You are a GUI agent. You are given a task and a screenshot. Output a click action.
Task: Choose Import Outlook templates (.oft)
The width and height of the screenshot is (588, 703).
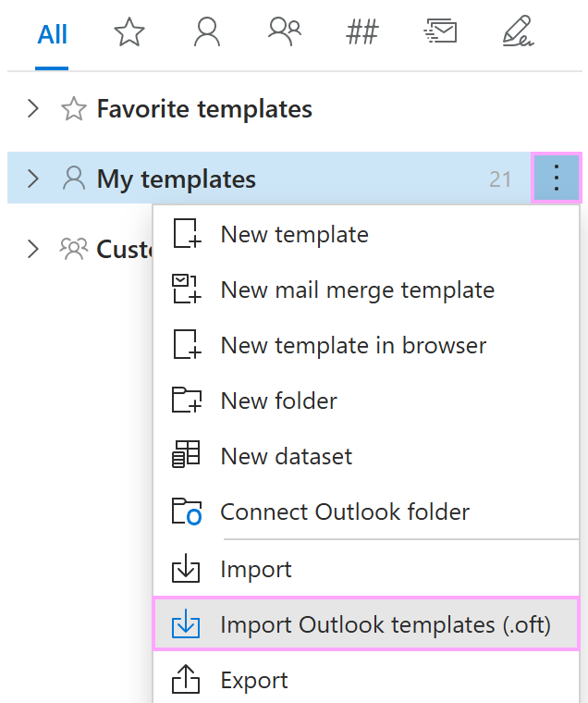(366, 624)
